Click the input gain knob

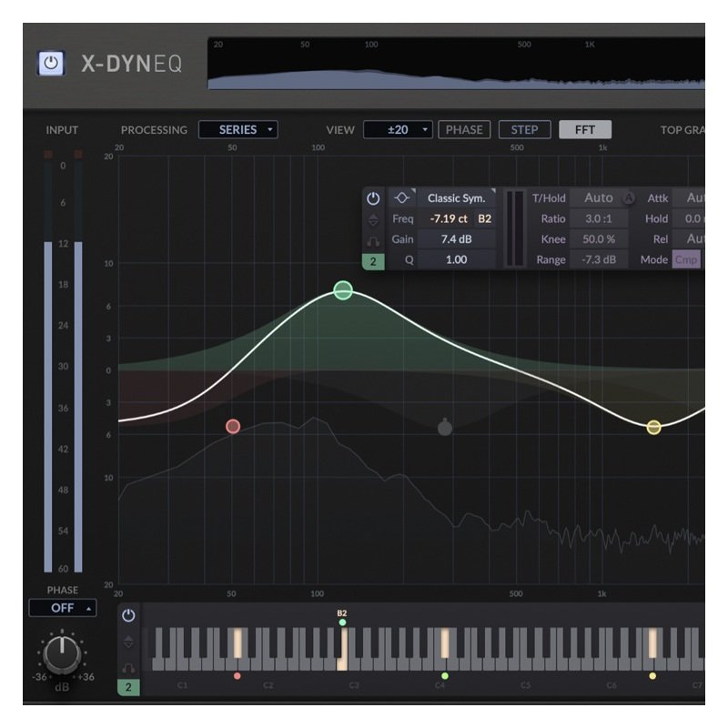pyautogui.click(x=62, y=654)
